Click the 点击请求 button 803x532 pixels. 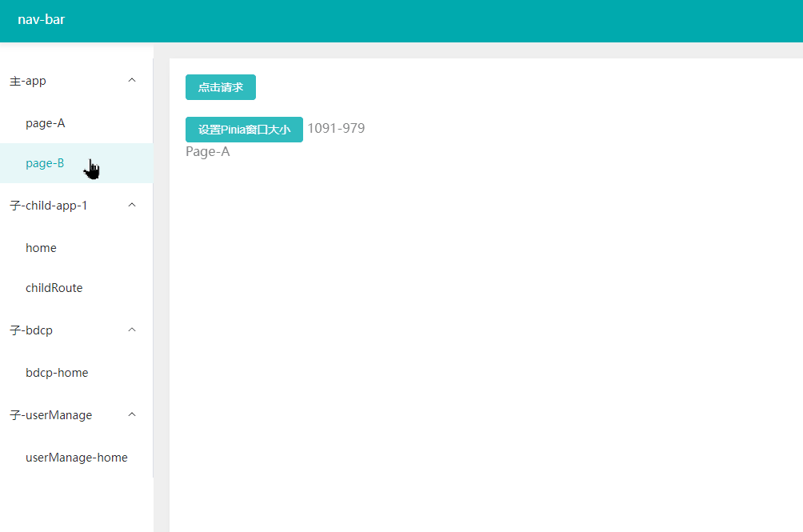[221, 87]
